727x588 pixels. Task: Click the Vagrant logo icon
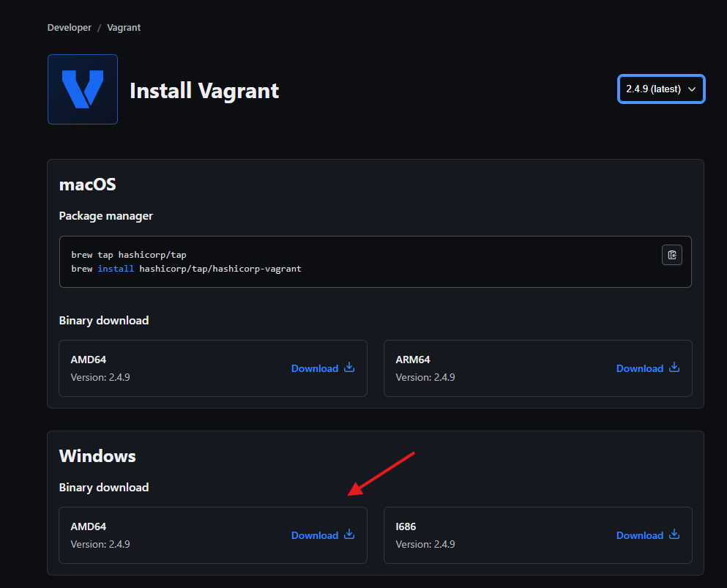click(83, 89)
